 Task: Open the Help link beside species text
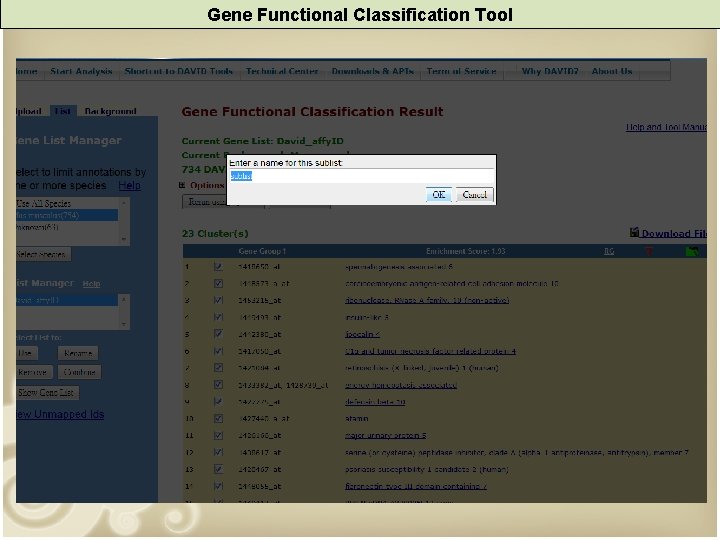click(129, 186)
